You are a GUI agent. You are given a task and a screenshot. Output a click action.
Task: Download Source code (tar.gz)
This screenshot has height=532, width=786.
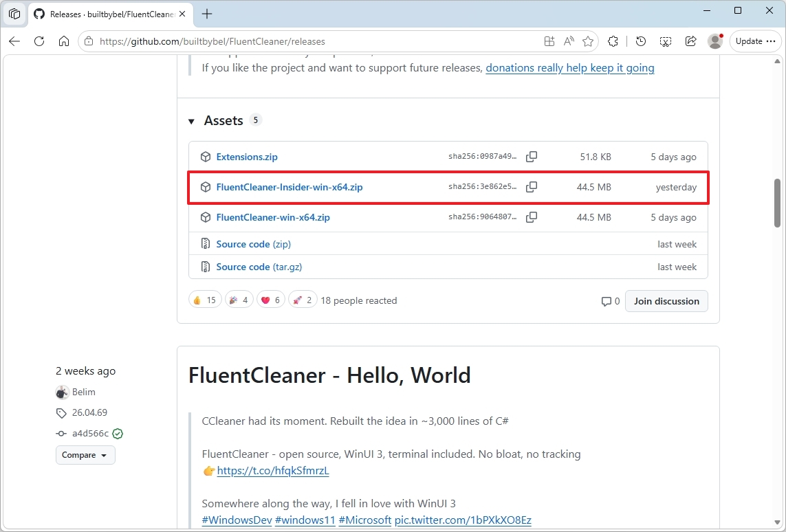point(259,267)
